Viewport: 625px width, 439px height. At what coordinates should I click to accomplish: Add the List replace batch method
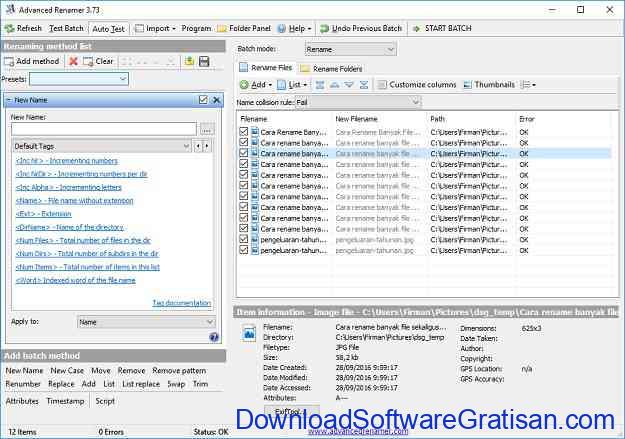click(141, 384)
